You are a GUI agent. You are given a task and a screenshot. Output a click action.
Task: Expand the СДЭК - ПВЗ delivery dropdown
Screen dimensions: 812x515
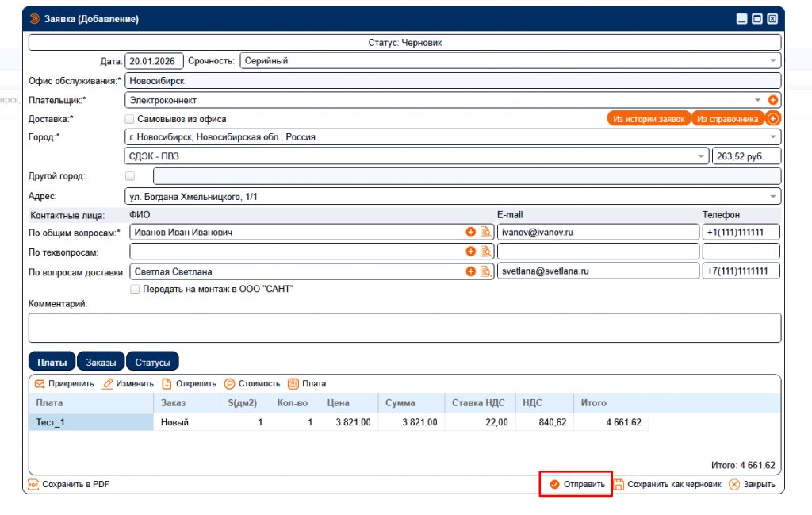pyautogui.click(x=701, y=156)
